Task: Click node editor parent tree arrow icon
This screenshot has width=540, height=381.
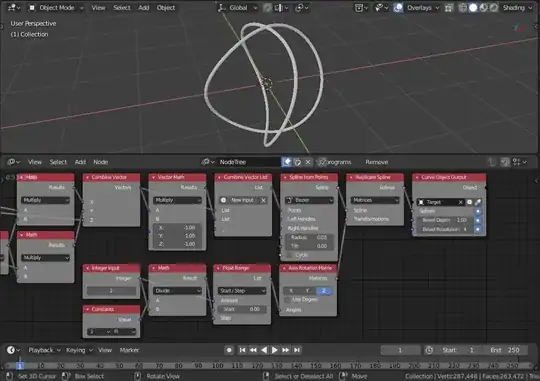Action: (492, 162)
